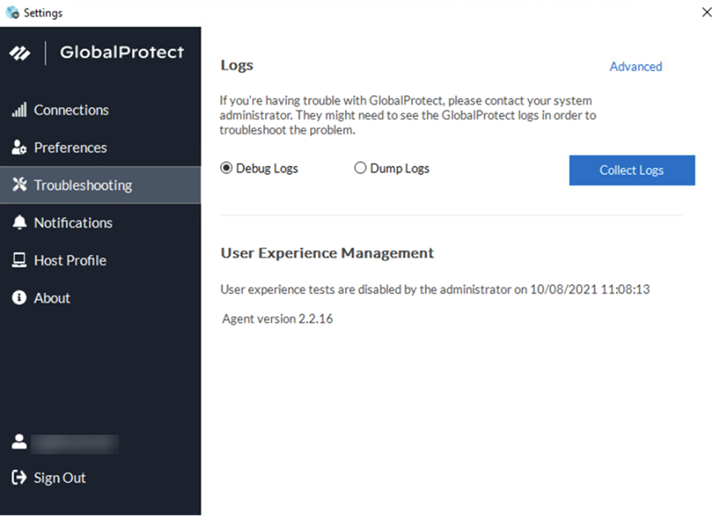Click the Connections signal bars icon
This screenshot has width=720, height=516.
(18, 110)
